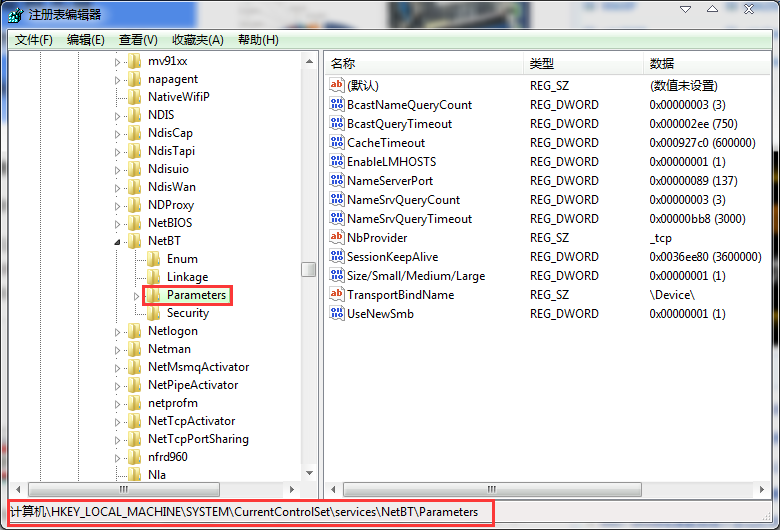Click the string icon beside NbProvider
The image size is (780, 530).
(337, 238)
